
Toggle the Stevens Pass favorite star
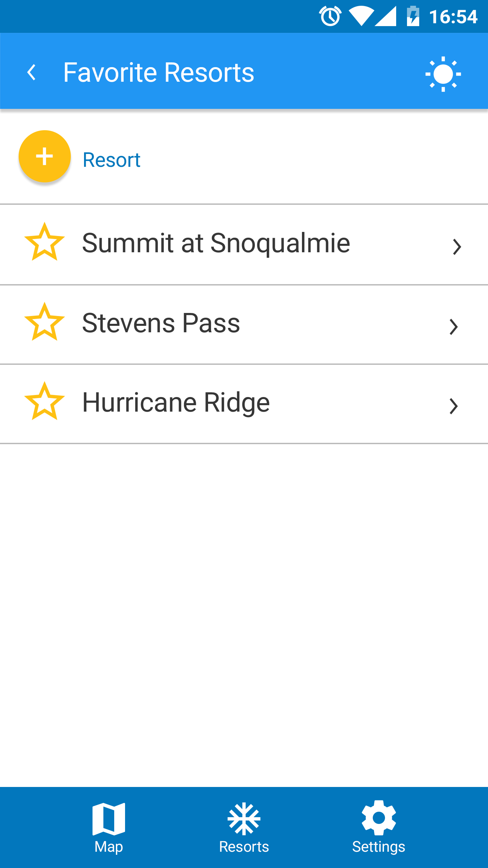click(x=44, y=322)
